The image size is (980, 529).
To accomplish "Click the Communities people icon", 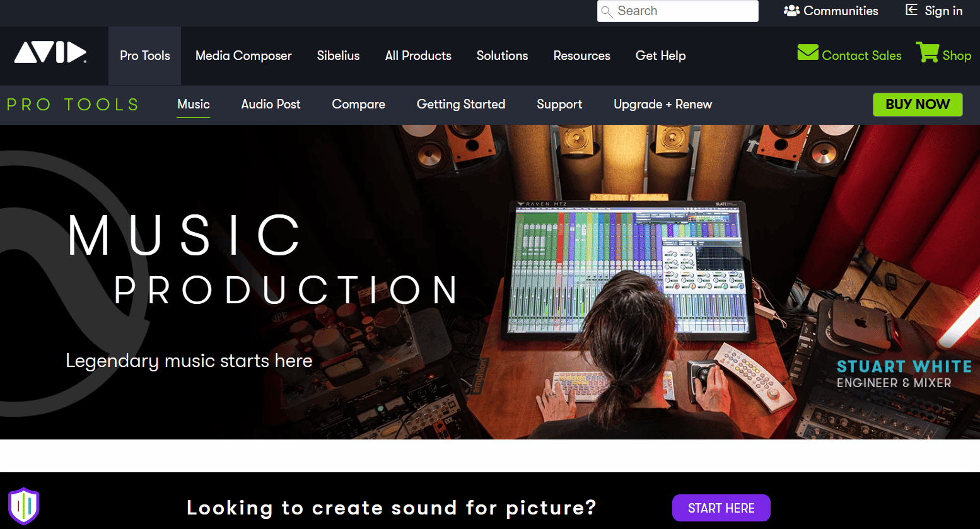I will pos(791,10).
